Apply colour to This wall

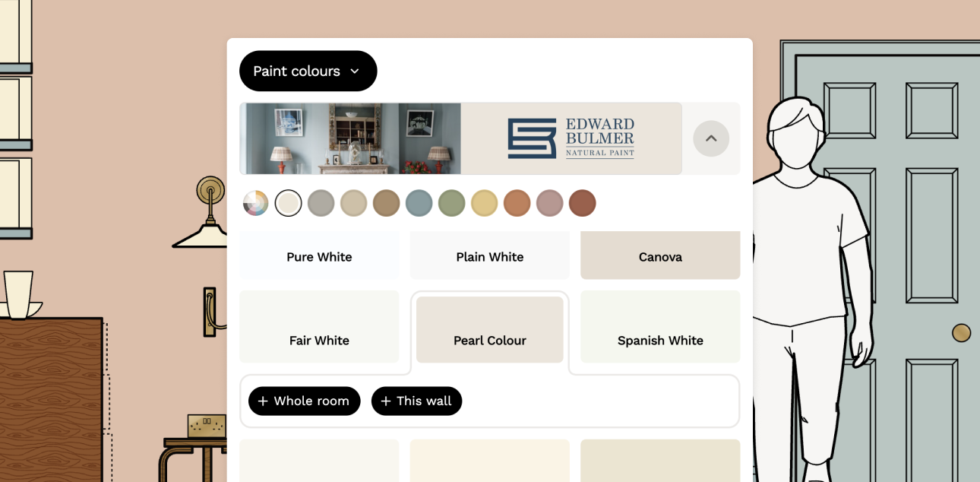tap(416, 401)
